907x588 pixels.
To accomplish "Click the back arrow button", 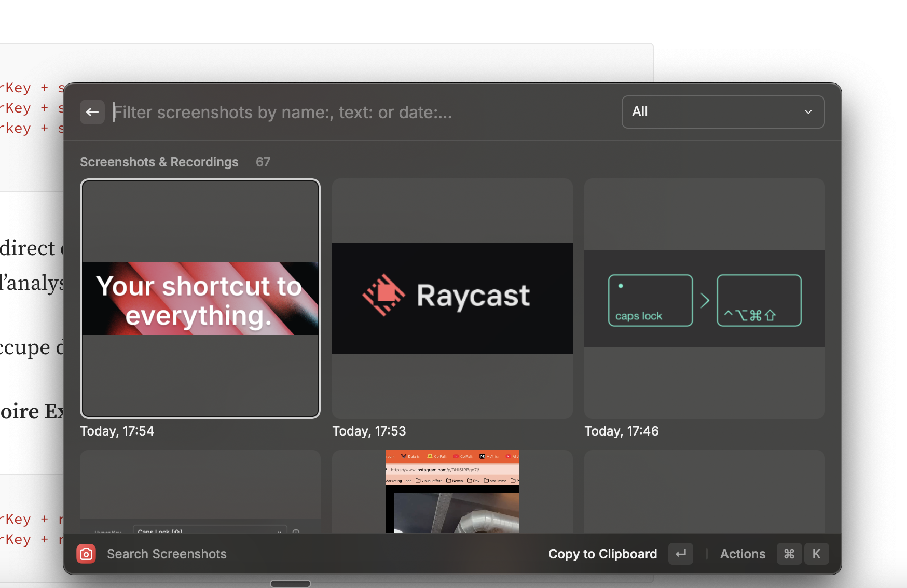I will point(92,112).
